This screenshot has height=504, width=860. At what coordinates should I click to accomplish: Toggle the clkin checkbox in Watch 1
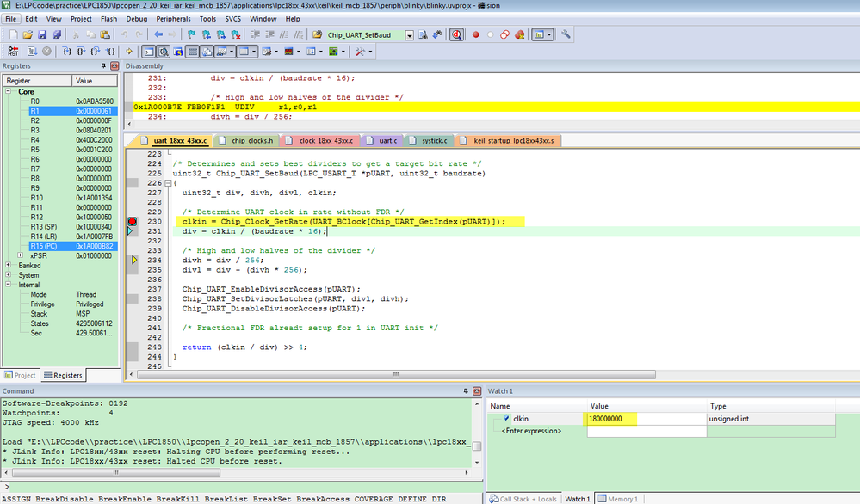(506, 419)
